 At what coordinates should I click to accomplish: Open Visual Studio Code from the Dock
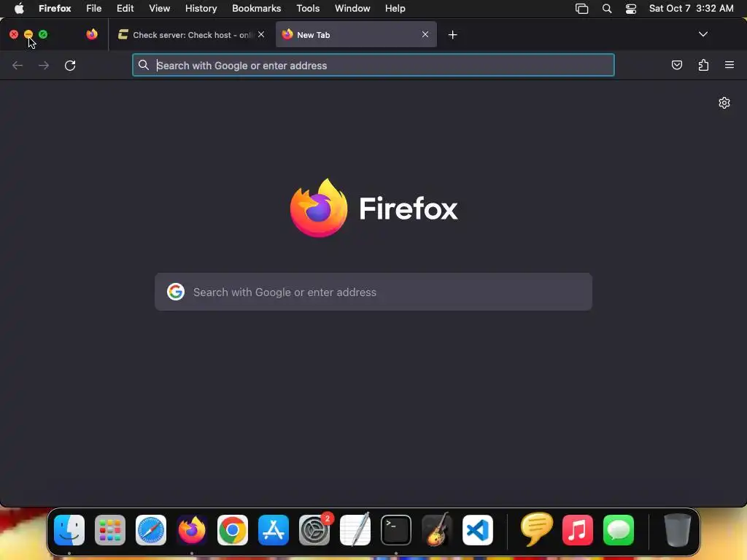coord(477,530)
